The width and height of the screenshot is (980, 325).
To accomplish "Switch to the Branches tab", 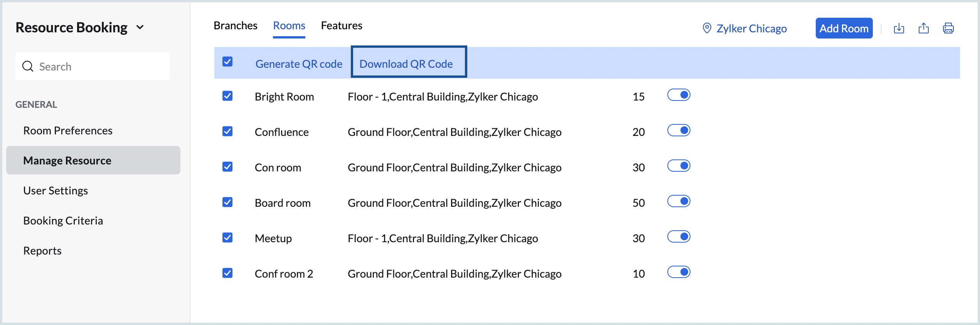I will pos(235,25).
